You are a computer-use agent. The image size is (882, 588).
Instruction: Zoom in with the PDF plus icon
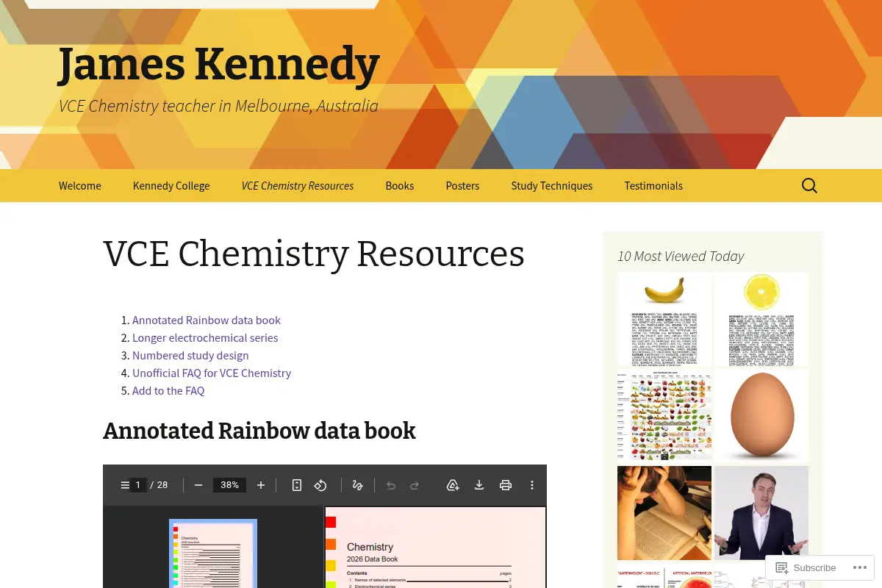click(x=261, y=485)
